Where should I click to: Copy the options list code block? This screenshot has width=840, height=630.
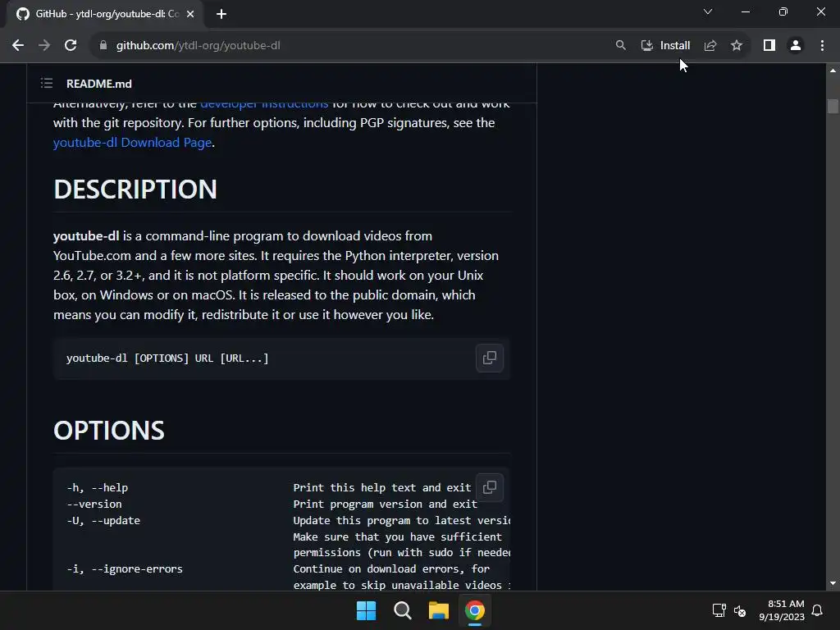click(490, 487)
